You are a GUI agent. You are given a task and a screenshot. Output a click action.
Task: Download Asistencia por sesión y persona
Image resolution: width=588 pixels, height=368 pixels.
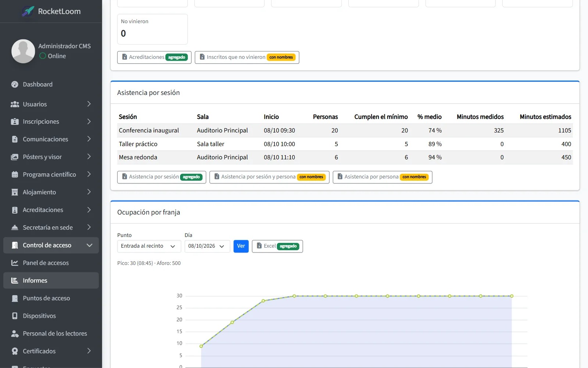click(269, 177)
